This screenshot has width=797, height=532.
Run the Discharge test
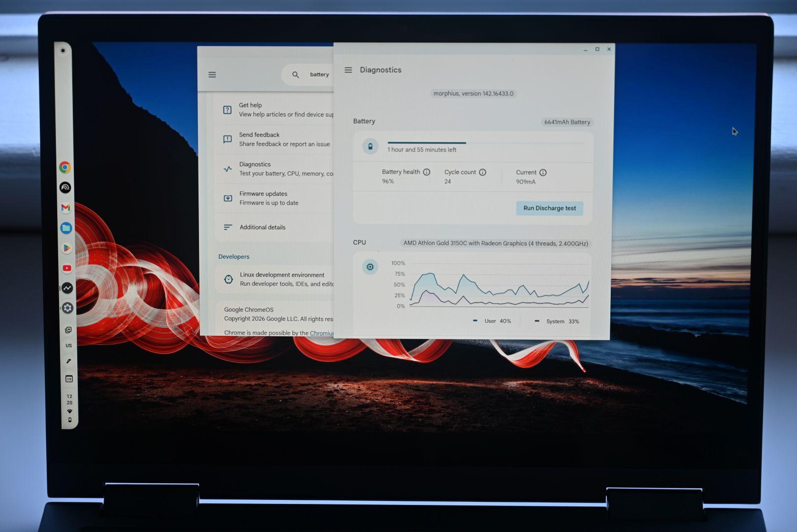[x=549, y=208]
